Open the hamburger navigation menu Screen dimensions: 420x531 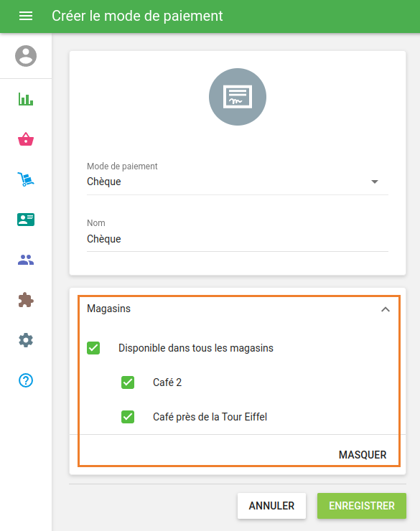pos(26,16)
